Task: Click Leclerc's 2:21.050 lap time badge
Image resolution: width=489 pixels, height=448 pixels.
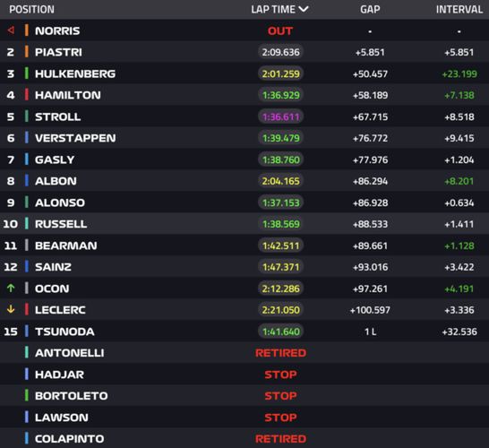Action: tap(280, 310)
